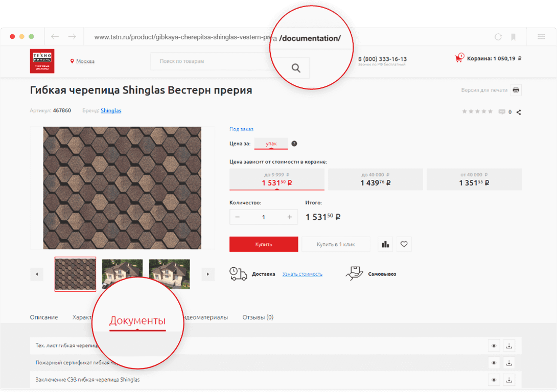Reload the page with the refresh icon
The width and height of the screenshot is (557, 392).
(498, 37)
